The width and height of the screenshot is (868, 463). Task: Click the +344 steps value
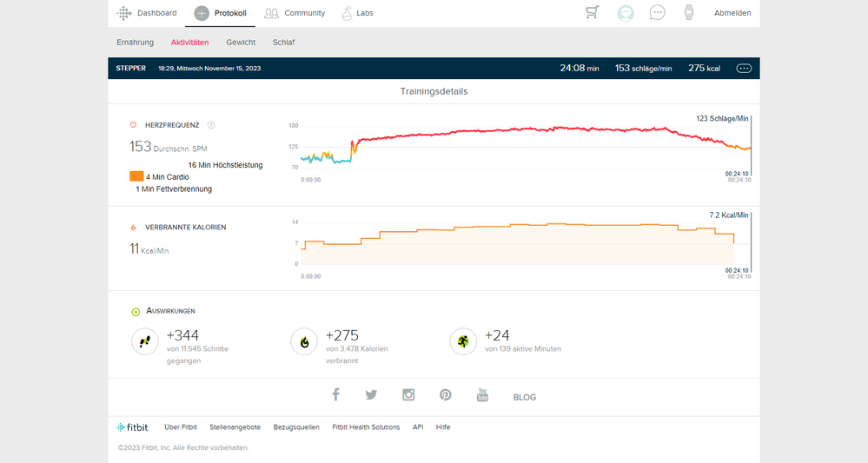182,335
